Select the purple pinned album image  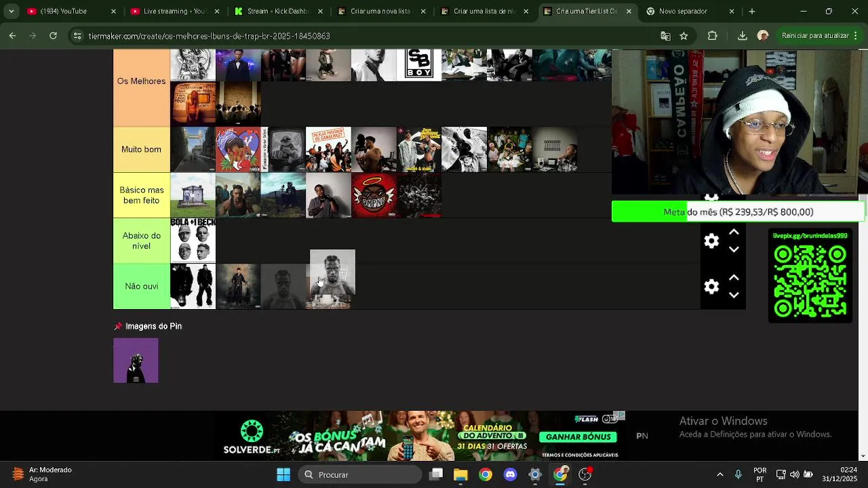(x=136, y=361)
